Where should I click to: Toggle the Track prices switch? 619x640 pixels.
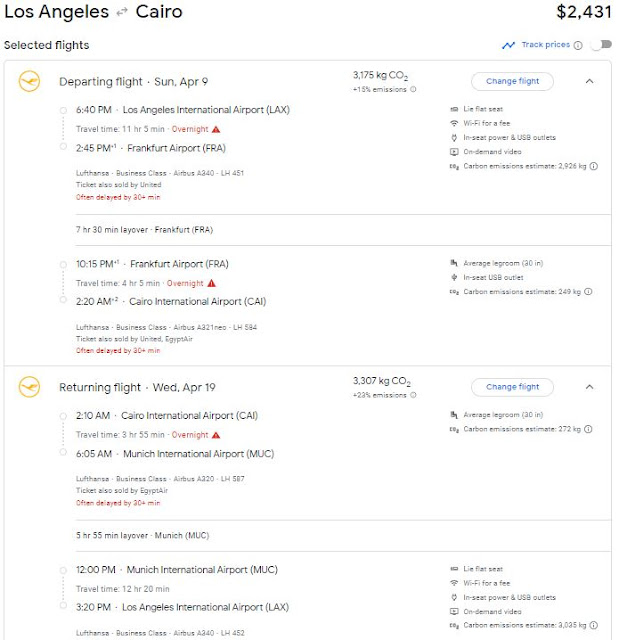click(601, 45)
